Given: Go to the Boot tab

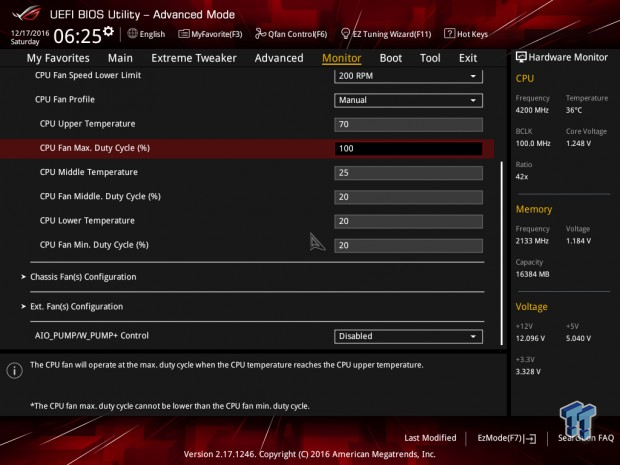Looking at the screenshot, I should [391, 58].
